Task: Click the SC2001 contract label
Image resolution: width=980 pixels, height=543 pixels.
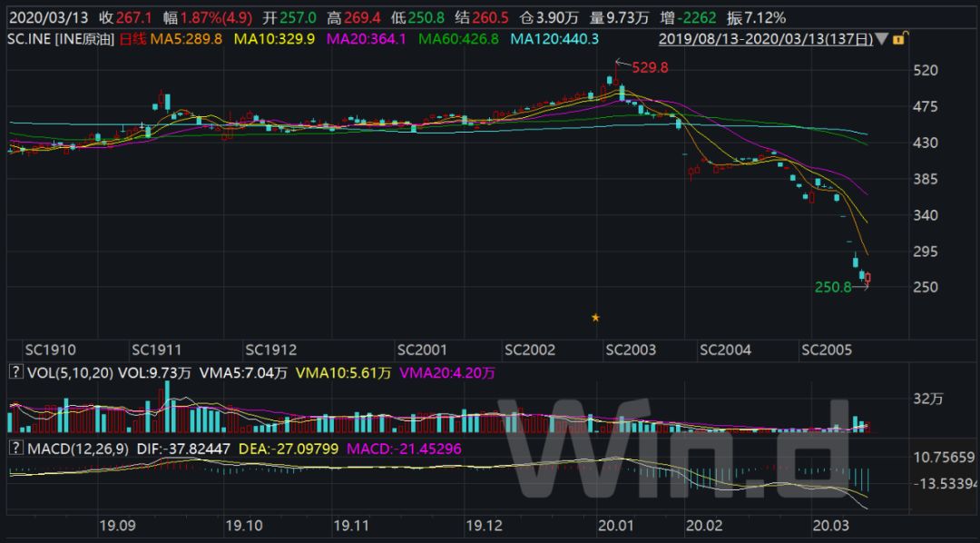Action: 423,349
